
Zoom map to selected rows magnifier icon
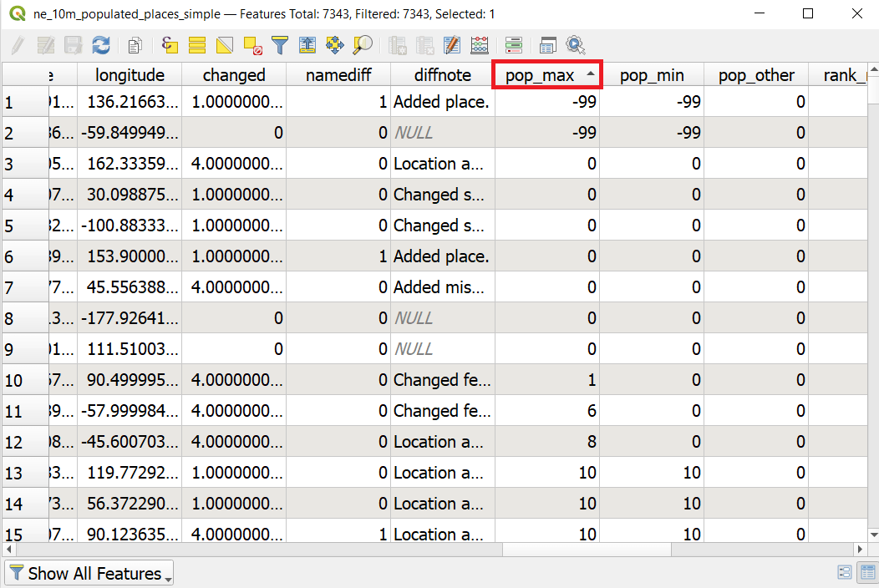[x=362, y=45]
